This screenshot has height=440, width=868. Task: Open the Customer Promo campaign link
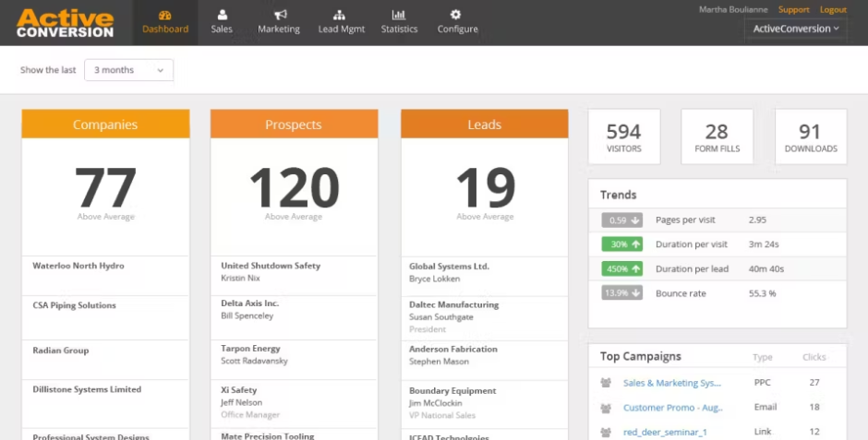click(x=671, y=408)
